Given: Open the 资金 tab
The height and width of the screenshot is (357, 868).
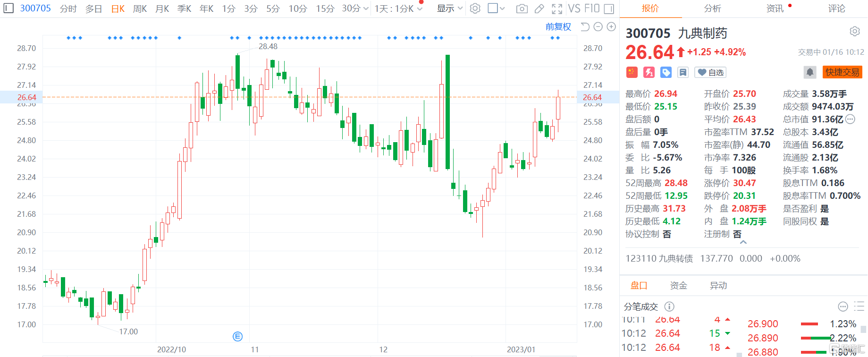Looking at the screenshot, I should (x=678, y=286).
